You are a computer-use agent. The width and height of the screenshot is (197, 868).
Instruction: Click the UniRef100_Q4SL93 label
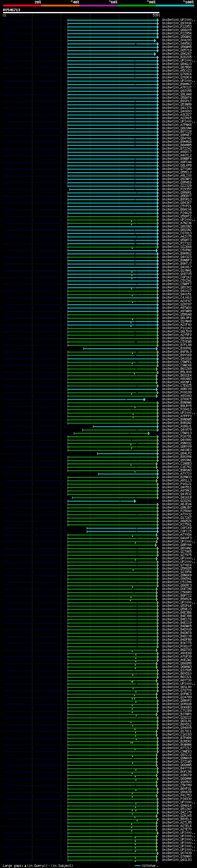(177, 860)
